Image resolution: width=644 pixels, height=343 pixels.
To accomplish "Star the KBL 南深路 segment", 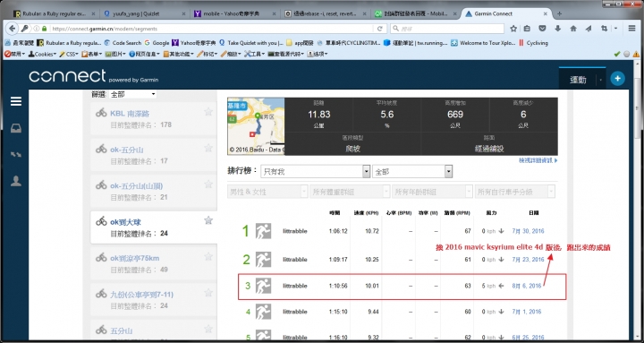I will coord(208,111).
